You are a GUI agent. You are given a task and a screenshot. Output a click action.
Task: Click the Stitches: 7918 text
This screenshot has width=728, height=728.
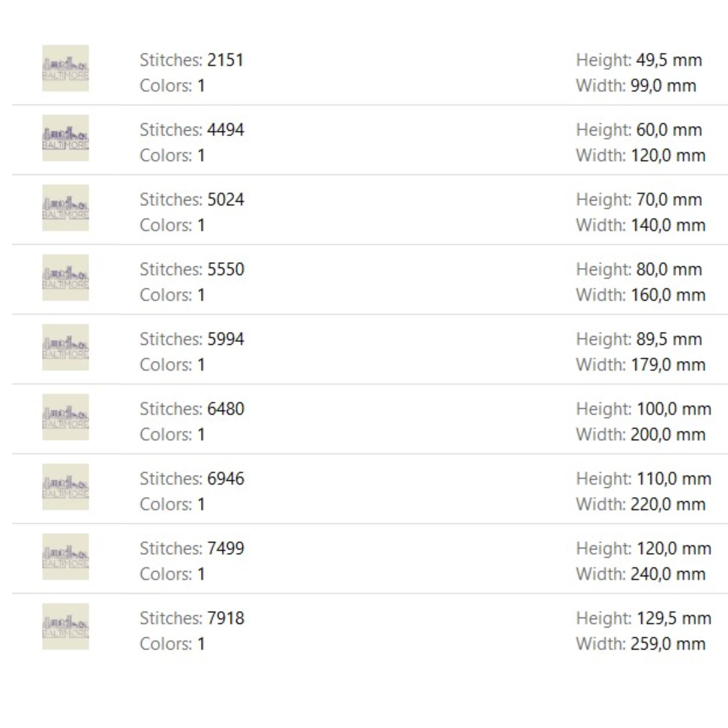(x=192, y=618)
